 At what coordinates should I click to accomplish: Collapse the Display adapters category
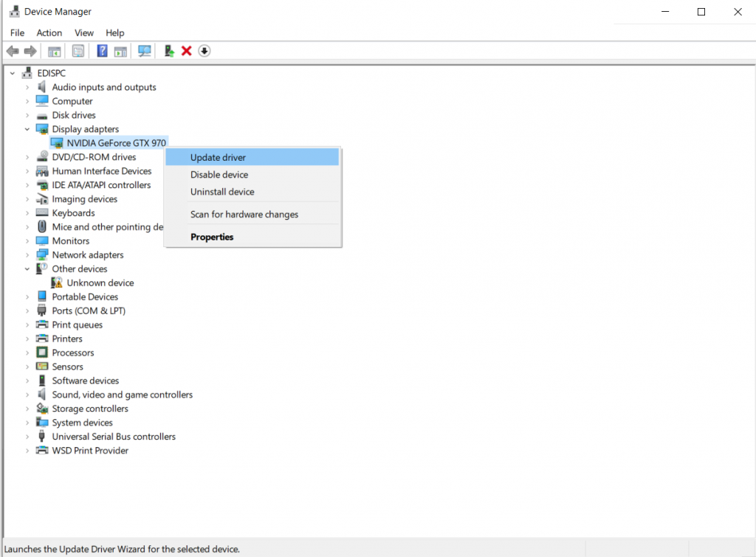click(x=27, y=129)
